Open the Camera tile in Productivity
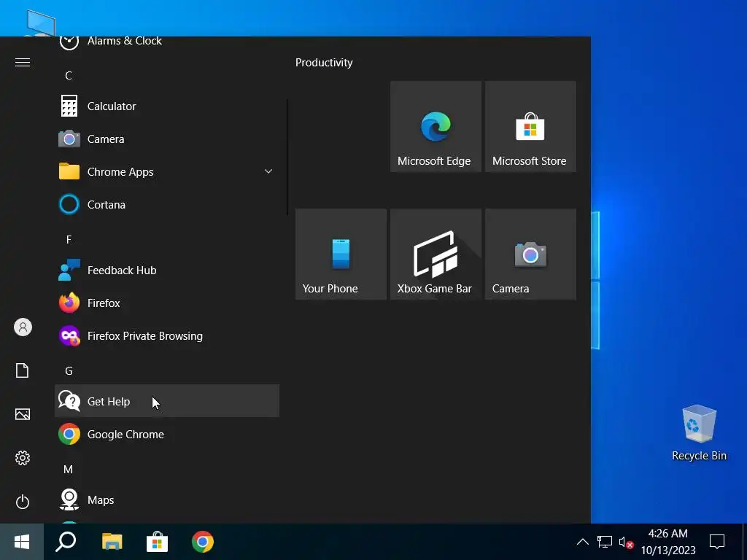Image resolution: width=747 pixels, height=560 pixels. 530,254
